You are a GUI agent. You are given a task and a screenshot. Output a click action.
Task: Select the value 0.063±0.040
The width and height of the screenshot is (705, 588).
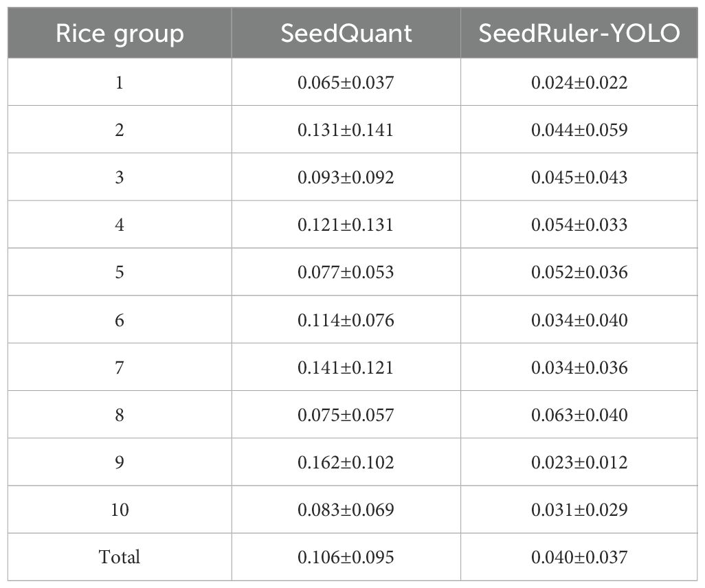pos(579,415)
